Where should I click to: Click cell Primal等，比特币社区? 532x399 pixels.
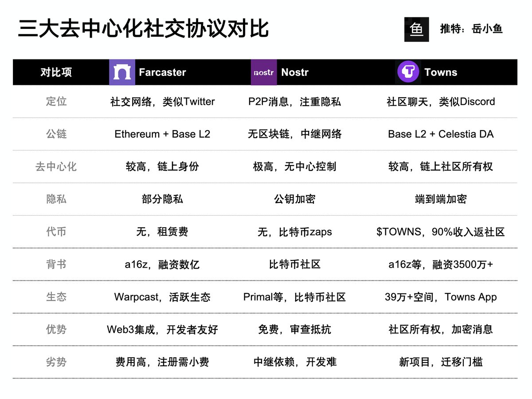[x=295, y=297]
